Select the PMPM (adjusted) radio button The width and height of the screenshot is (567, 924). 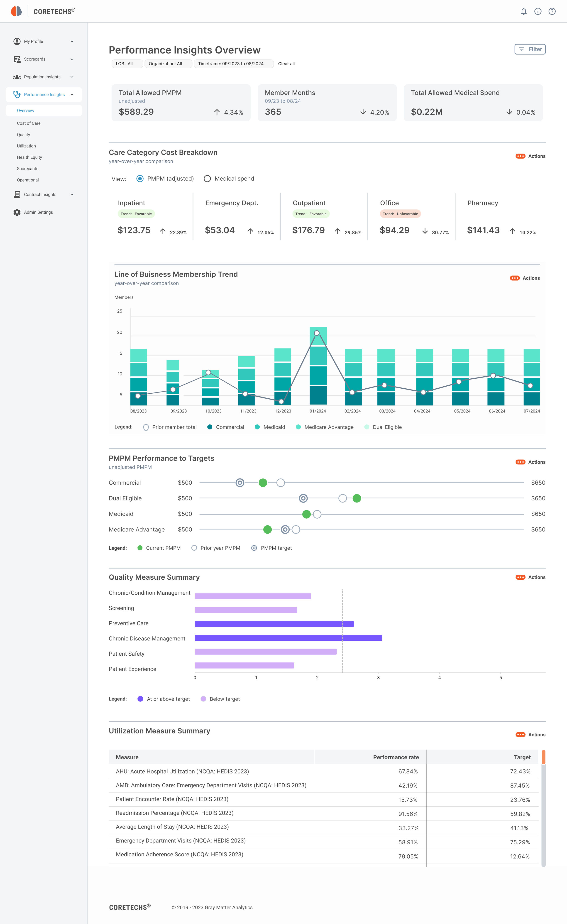coord(140,179)
